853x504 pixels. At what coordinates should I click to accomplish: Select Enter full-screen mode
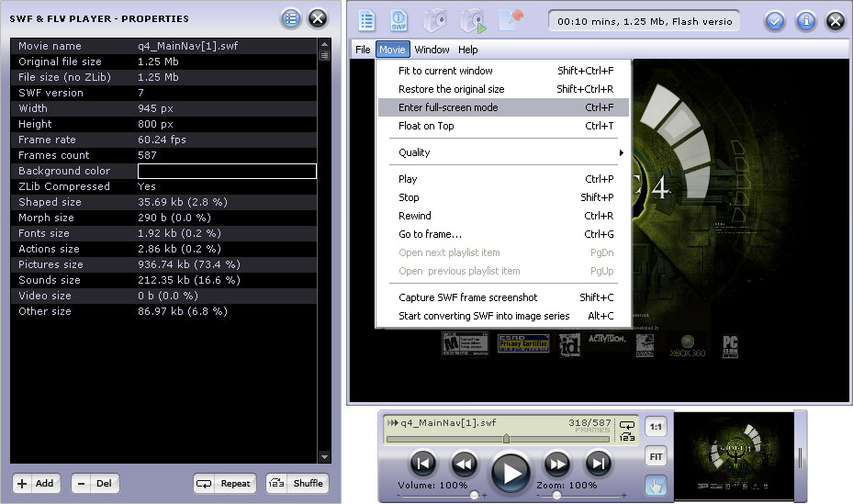pyautogui.click(x=503, y=107)
